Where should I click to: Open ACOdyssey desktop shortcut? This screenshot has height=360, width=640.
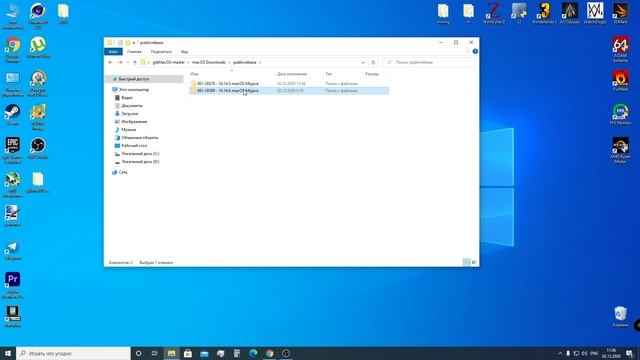pos(570,13)
